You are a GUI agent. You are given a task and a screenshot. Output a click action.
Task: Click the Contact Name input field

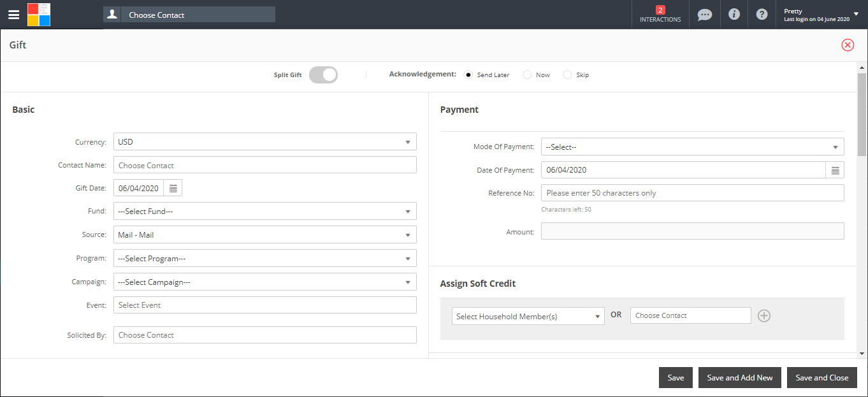(x=265, y=165)
